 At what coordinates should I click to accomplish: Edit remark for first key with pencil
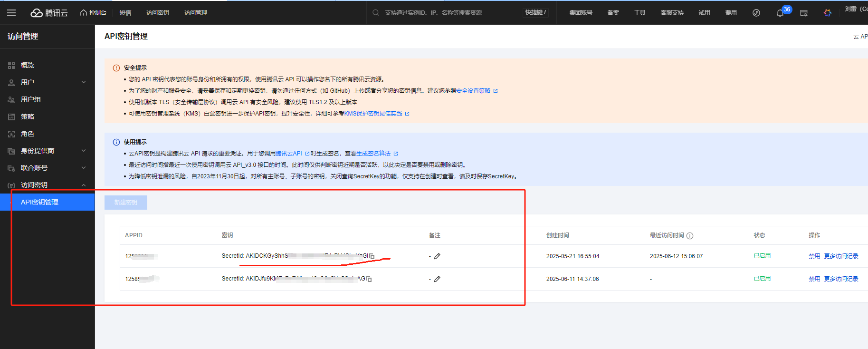click(437, 256)
